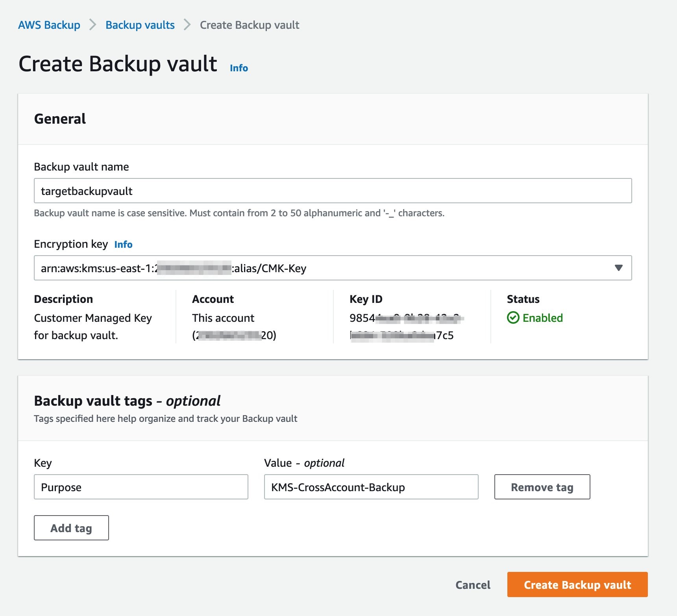Viewport: 677px width, 616px height.
Task: Click the tag Value field KMS-CrossAccount-Backup
Action: pyautogui.click(x=371, y=487)
